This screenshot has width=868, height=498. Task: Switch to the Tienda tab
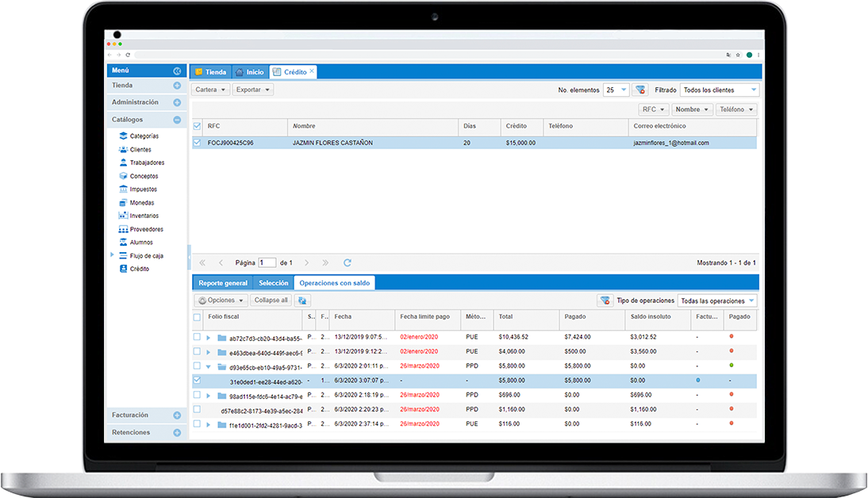pos(211,72)
